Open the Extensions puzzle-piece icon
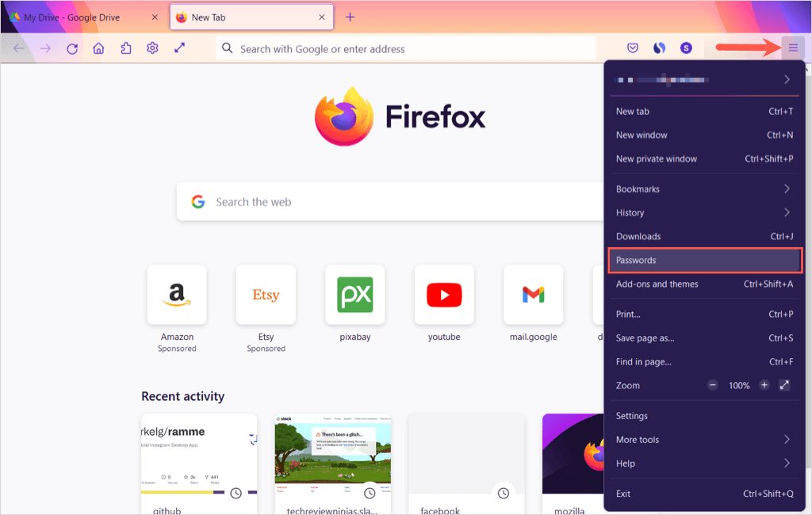The height and width of the screenshot is (515, 812). click(125, 48)
